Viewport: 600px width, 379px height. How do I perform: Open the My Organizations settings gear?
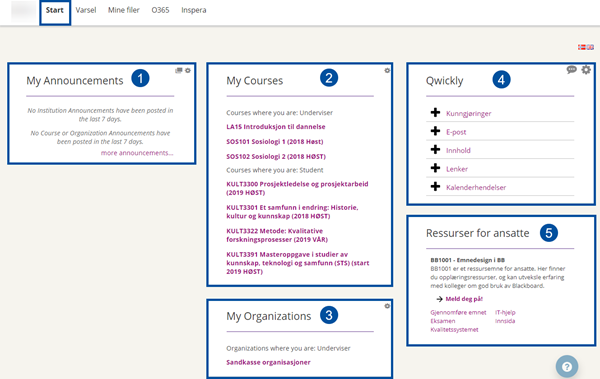387,306
